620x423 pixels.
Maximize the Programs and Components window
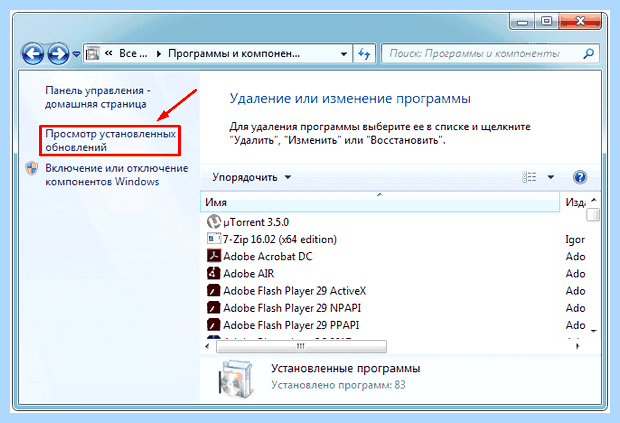click(x=546, y=22)
